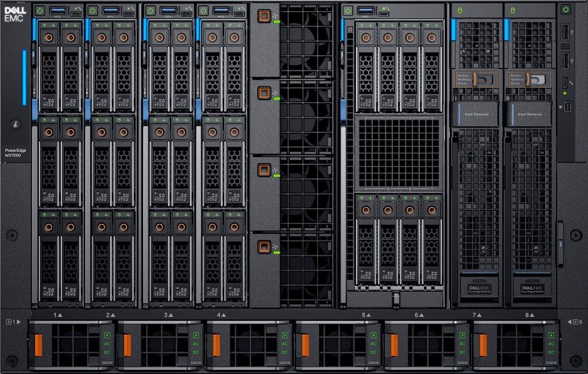Toggle the power button on slot 1 sled
Image resolution: width=588 pixels, height=374 pixels.
tap(40, 10)
